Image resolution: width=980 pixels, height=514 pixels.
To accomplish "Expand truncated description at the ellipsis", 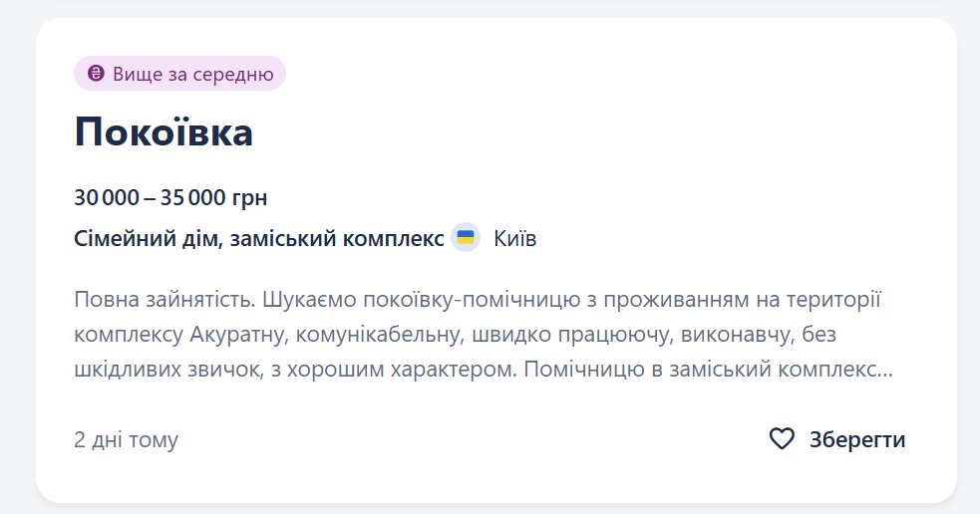I will click(x=883, y=370).
